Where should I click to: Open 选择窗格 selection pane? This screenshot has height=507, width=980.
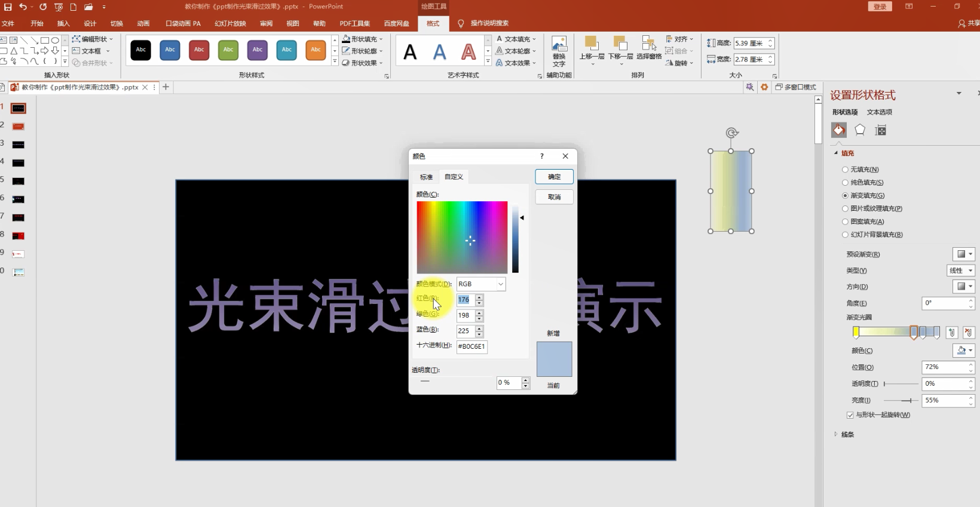tap(649, 49)
